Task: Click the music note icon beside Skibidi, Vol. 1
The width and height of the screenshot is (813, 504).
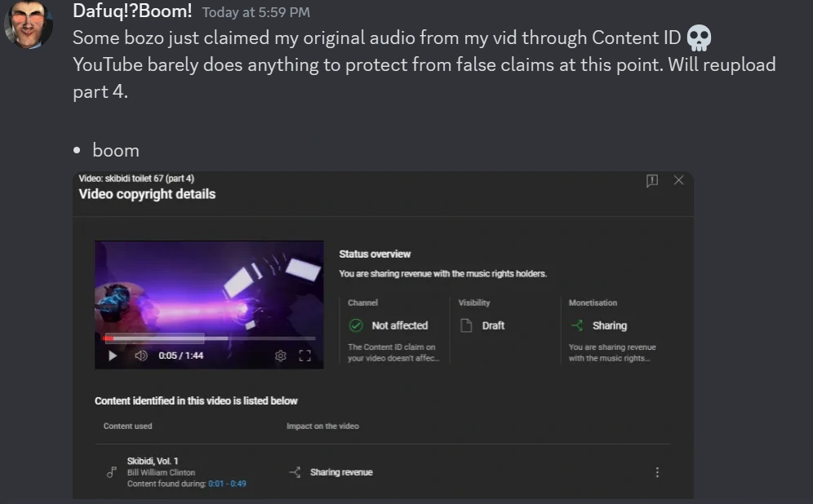Action: tap(112, 472)
